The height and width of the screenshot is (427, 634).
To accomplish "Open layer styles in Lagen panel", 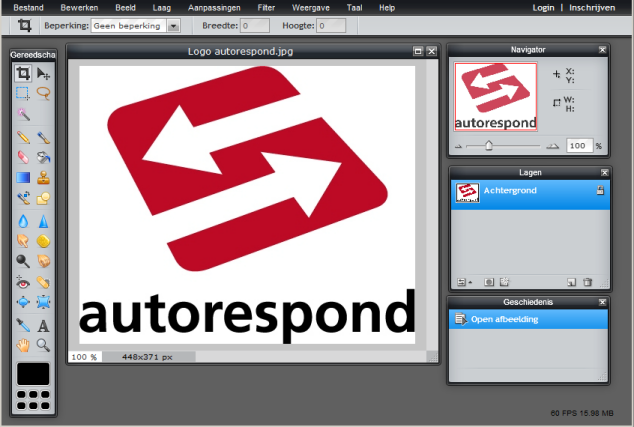I will pos(504,282).
